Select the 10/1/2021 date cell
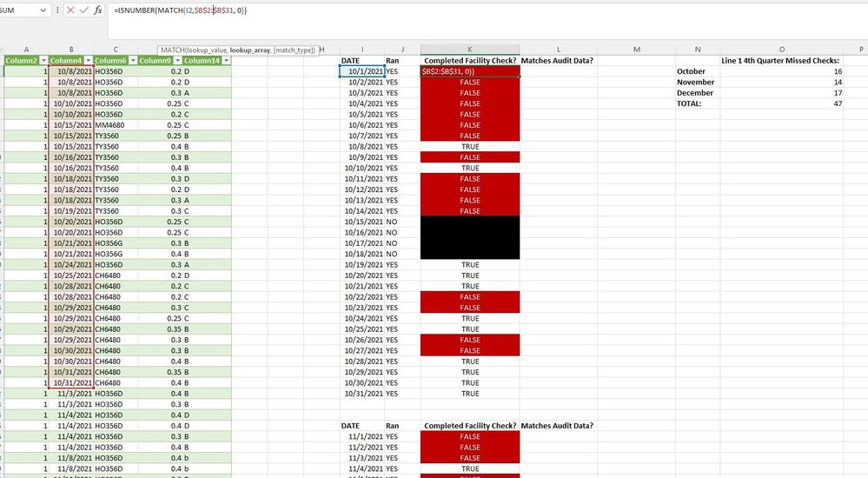The width and height of the screenshot is (868, 478). click(362, 71)
